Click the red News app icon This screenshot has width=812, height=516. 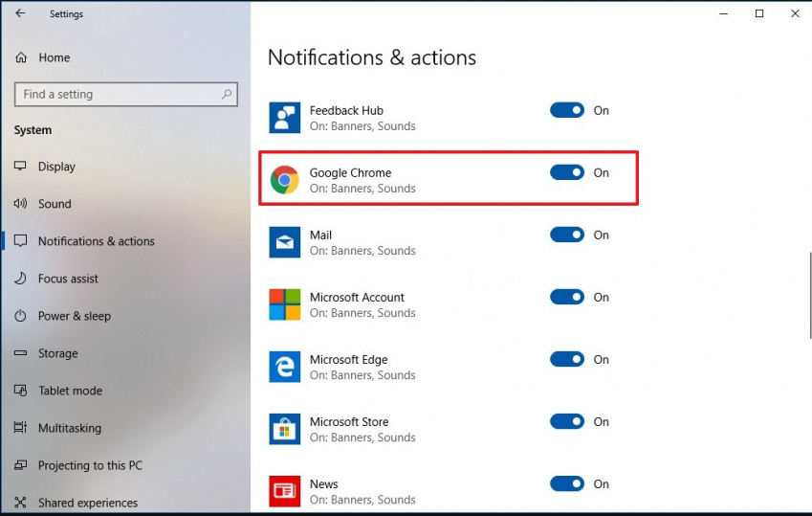(284, 491)
